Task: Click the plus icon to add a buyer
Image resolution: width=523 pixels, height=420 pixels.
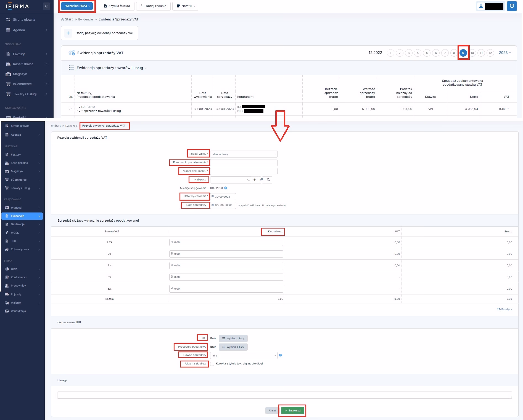Action: [x=255, y=180]
